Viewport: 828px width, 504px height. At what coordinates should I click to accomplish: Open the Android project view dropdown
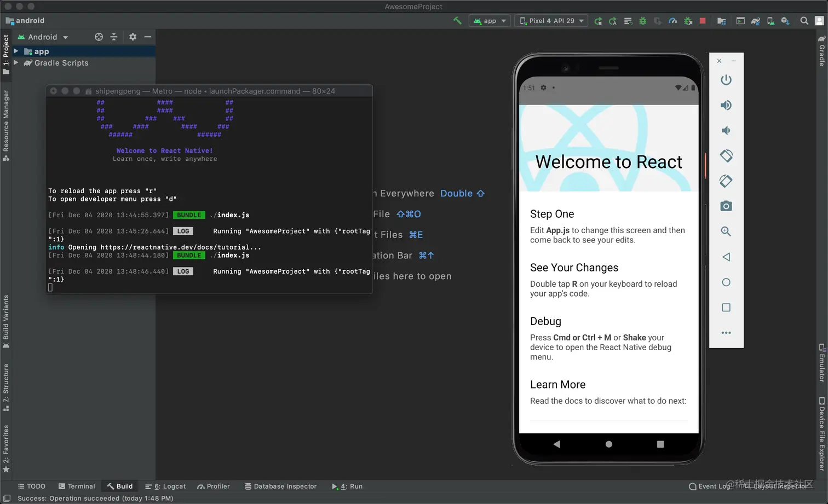(43, 37)
